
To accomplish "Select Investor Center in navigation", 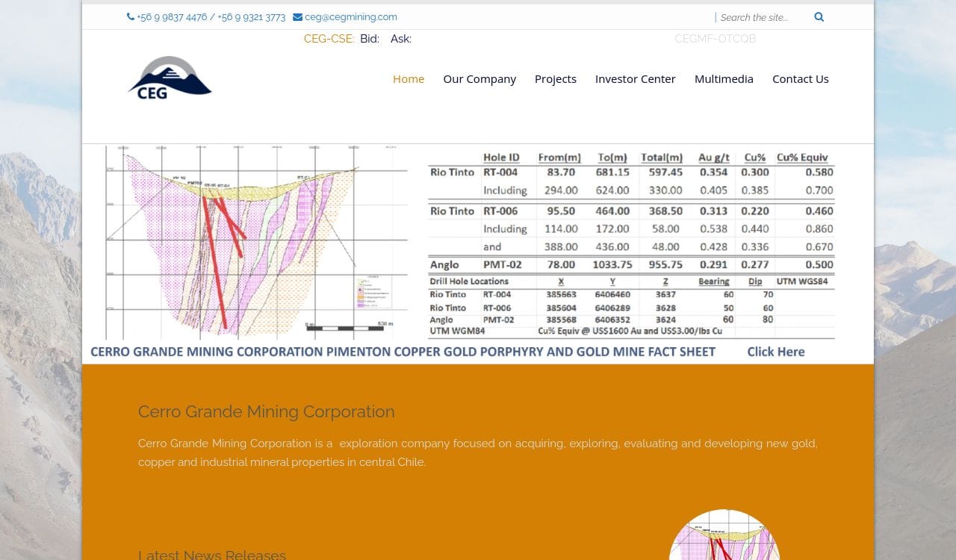I will (635, 78).
